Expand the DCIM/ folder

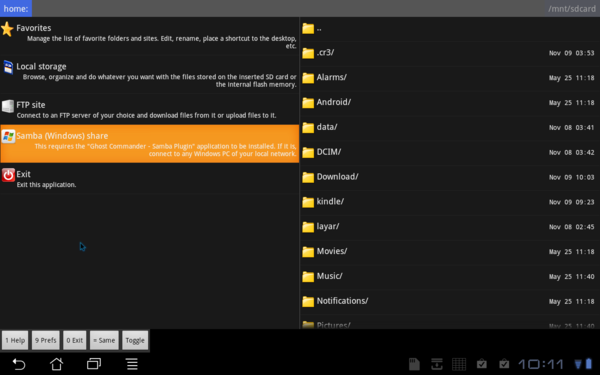click(450, 152)
